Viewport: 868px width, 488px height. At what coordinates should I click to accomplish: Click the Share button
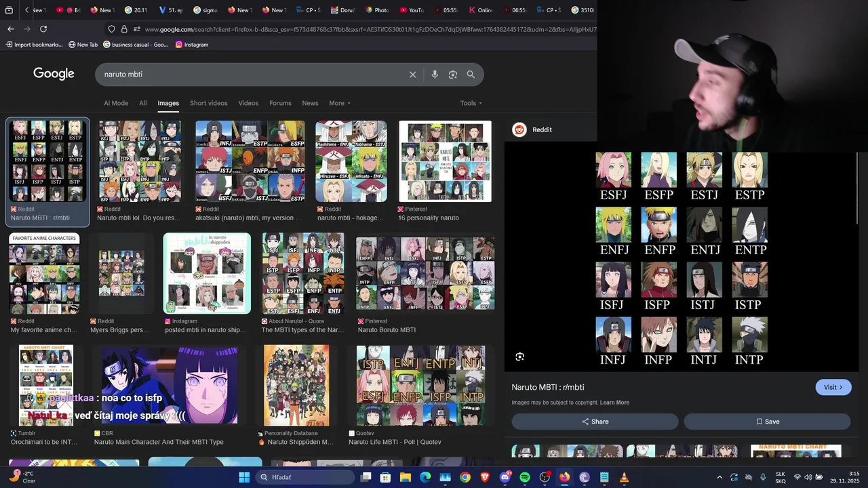595,422
